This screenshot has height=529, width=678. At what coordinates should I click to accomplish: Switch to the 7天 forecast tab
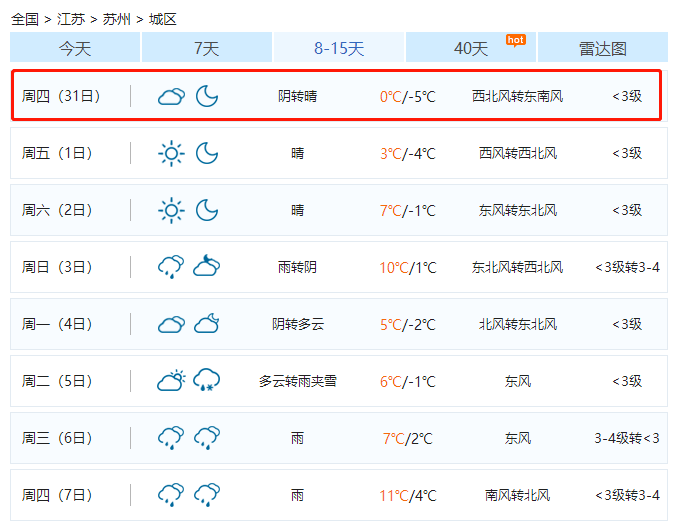coord(206,48)
